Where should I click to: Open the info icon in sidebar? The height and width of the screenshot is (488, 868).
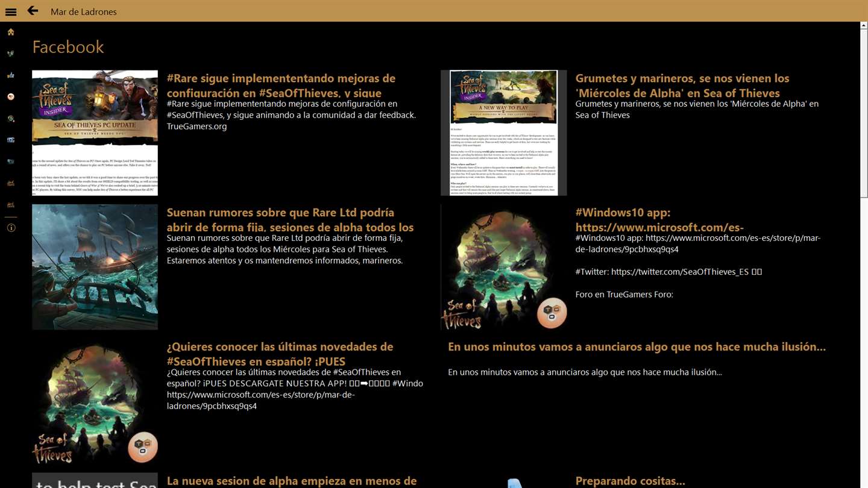[11, 228]
